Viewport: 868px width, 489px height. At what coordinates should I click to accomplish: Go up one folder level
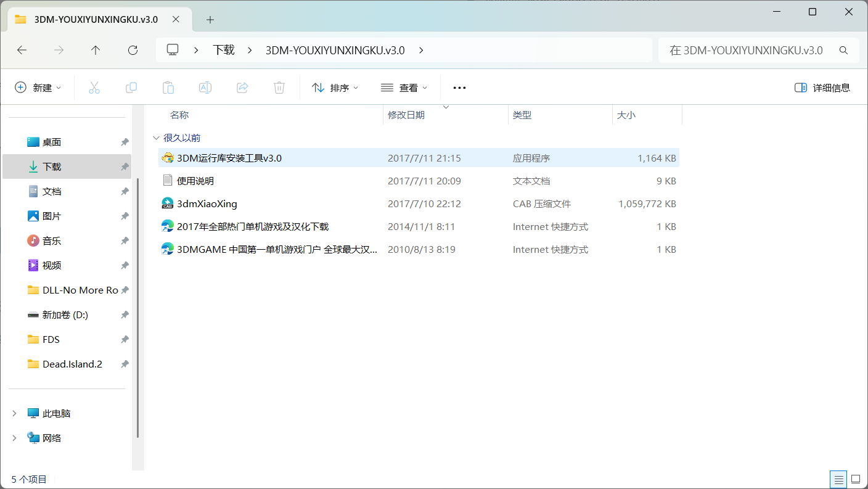click(96, 51)
